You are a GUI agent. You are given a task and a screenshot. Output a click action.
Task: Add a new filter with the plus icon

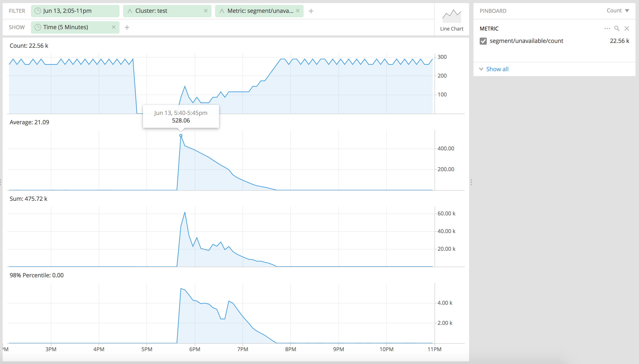click(311, 11)
